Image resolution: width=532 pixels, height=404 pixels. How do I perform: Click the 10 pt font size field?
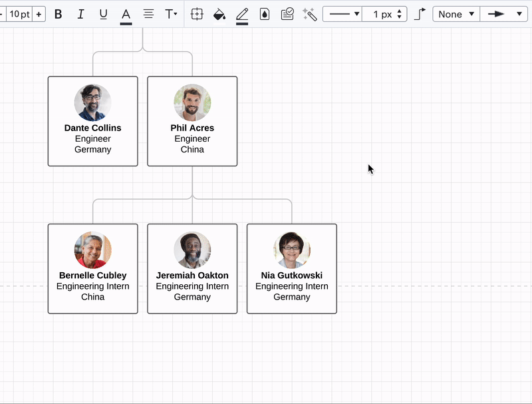tap(19, 14)
